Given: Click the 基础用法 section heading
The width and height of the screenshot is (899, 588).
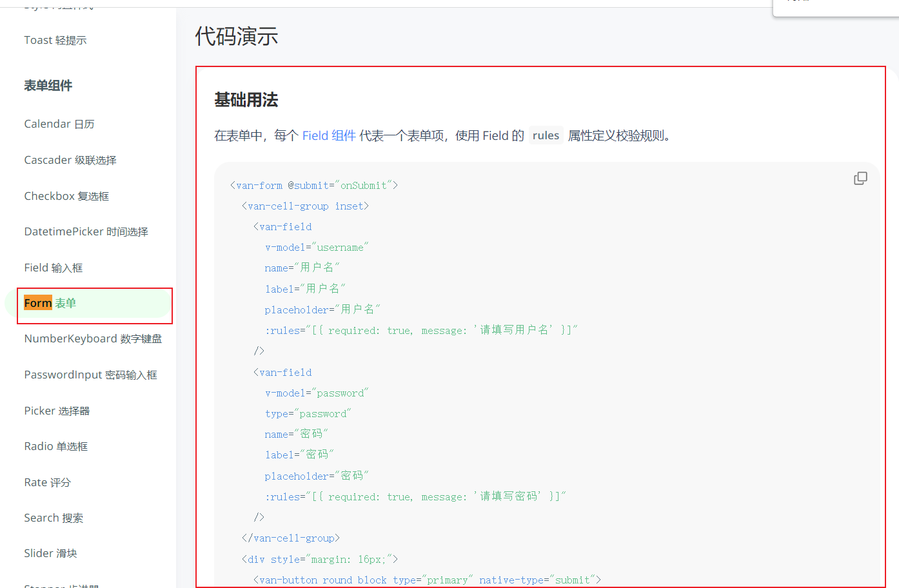Looking at the screenshot, I should (x=246, y=100).
